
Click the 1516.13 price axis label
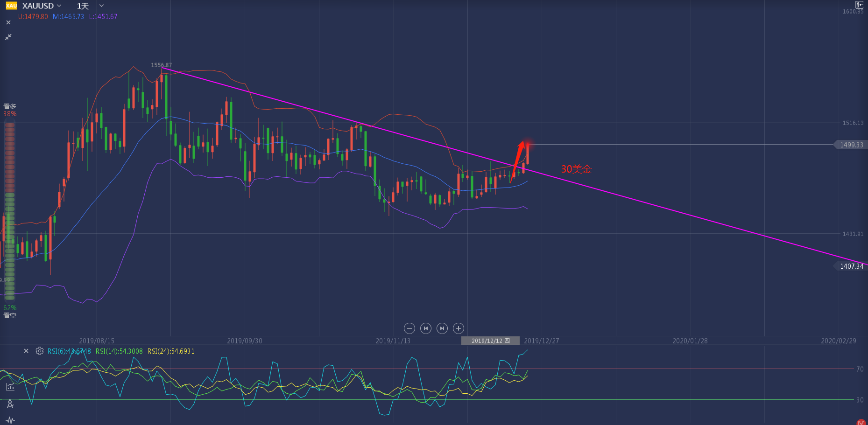coord(853,123)
